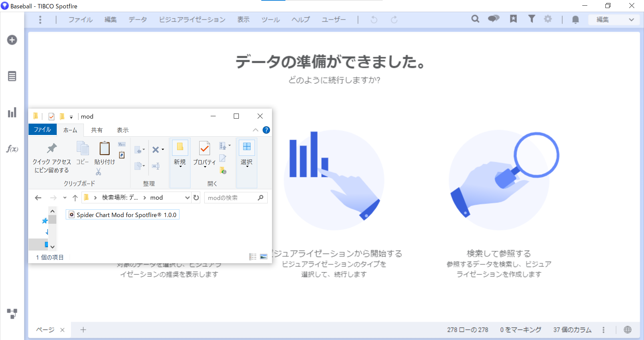Click the Explorer back arrow
Screen dimensions: 644x340
[x=38, y=198]
